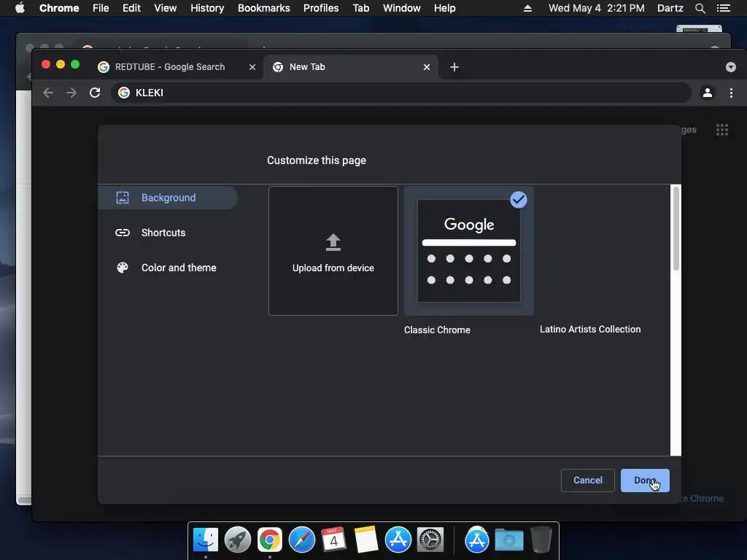Viewport: 747px width, 560px height.
Task: Open the Chrome application menu
Action: (x=59, y=8)
